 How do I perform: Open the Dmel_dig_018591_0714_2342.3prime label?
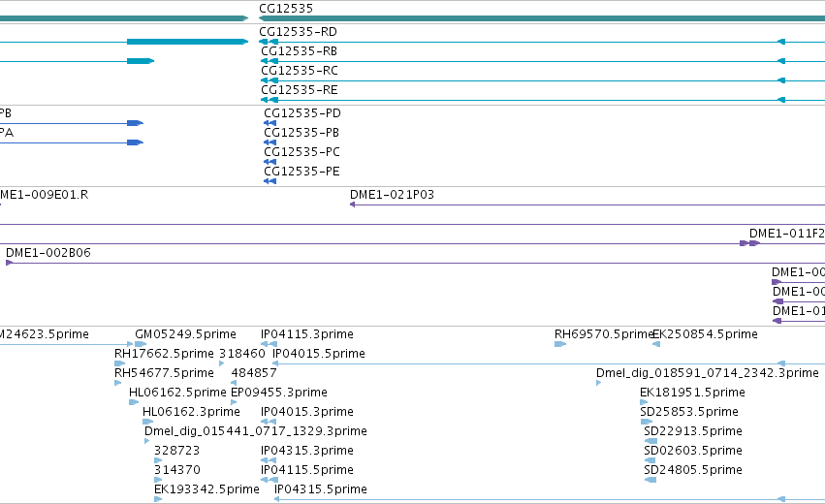pos(707,373)
